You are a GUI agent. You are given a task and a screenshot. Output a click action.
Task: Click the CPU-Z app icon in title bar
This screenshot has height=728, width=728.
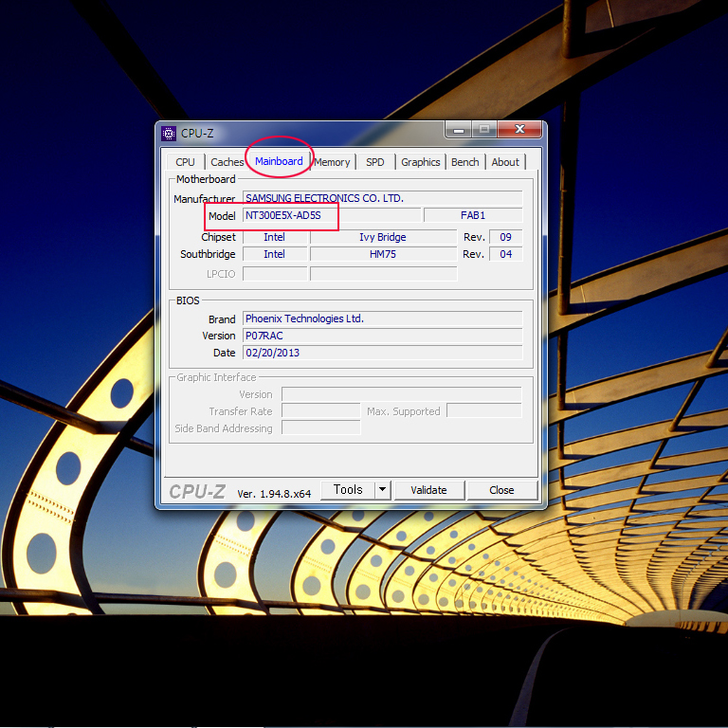pyautogui.click(x=169, y=134)
